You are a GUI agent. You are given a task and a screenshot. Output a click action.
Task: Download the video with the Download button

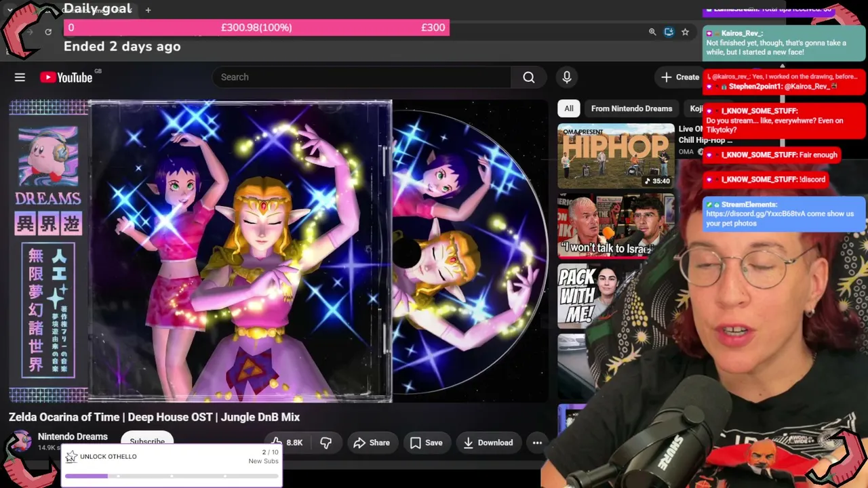(488, 443)
